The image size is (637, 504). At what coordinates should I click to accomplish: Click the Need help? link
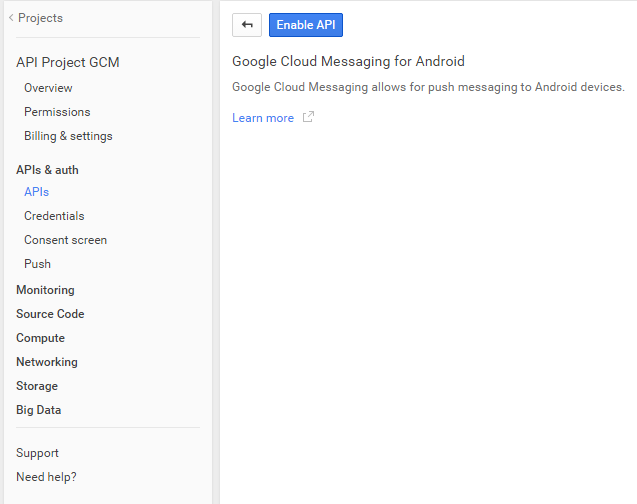[46, 477]
